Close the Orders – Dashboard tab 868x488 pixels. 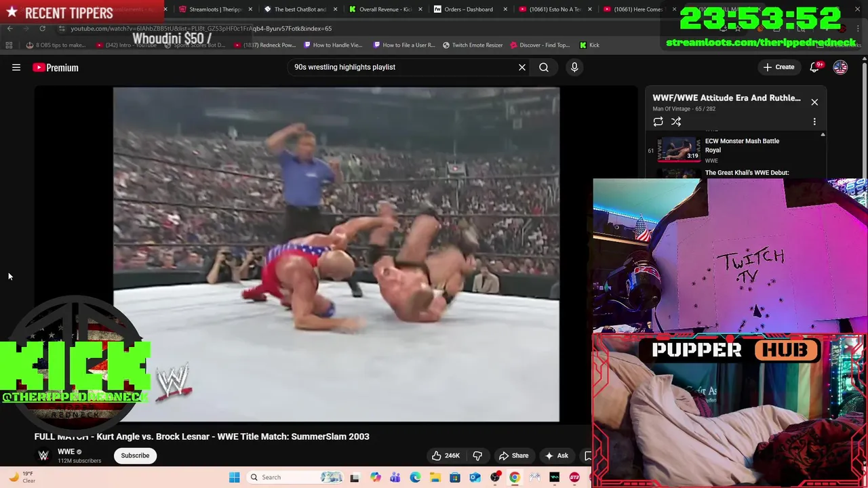505,9
